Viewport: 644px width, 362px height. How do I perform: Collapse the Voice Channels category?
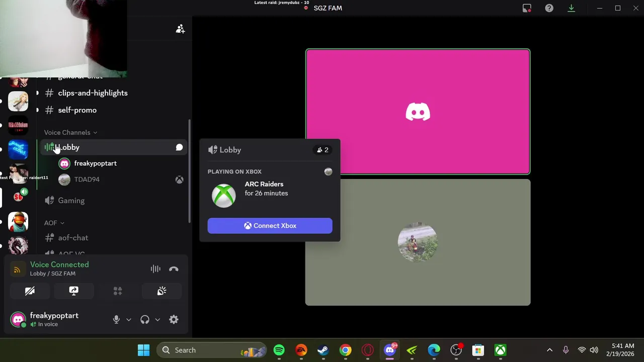(70, 132)
